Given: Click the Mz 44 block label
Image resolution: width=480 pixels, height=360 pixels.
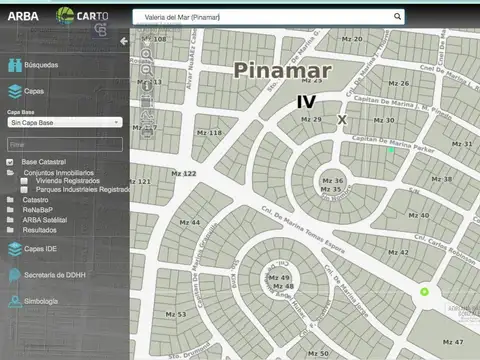Looking at the screenshot, I should (190, 223).
